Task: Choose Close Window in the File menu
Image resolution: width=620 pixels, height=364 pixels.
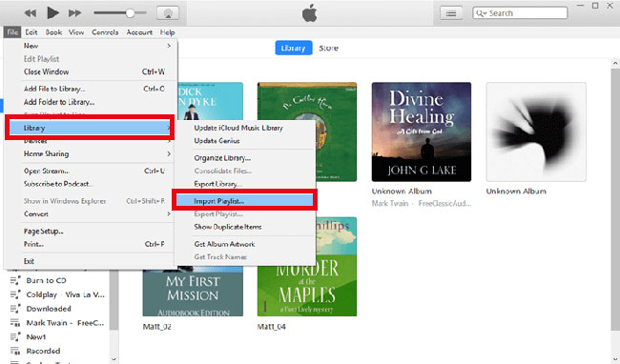Action: pyautogui.click(x=91, y=71)
